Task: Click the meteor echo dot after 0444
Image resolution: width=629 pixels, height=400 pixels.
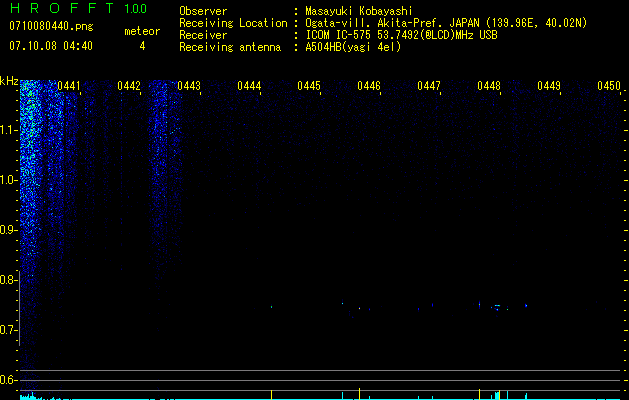Action: click(x=272, y=307)
